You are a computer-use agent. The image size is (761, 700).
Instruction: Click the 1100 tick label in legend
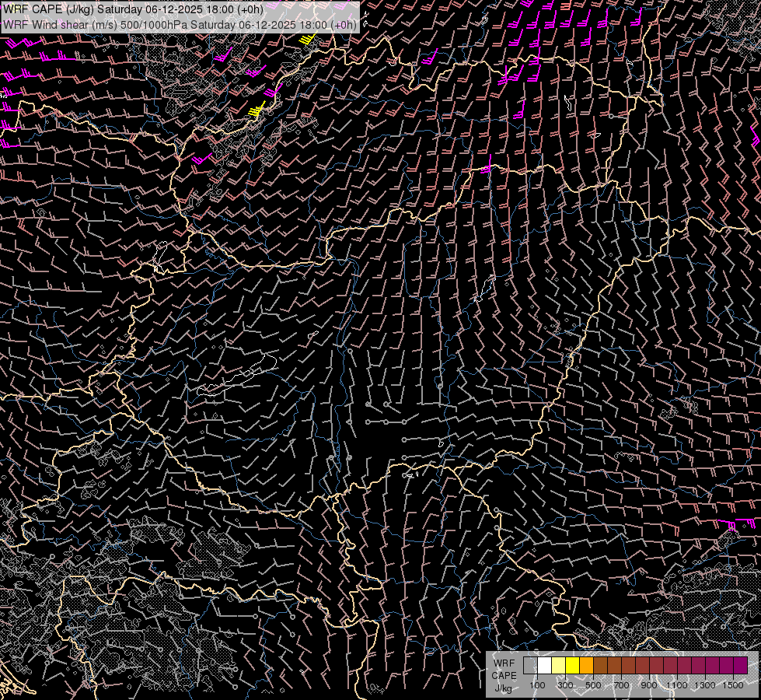point(677,685)
